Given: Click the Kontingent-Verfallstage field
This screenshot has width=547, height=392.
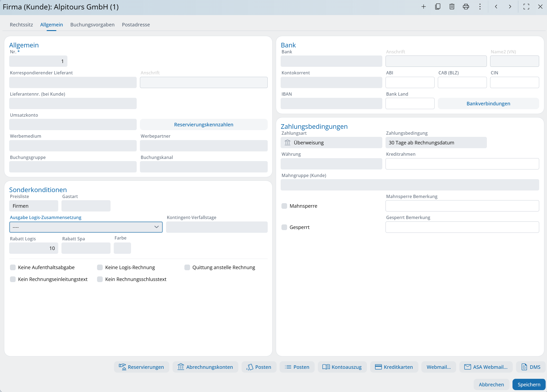Looking at the screenshot, I should tap(217, 227).
